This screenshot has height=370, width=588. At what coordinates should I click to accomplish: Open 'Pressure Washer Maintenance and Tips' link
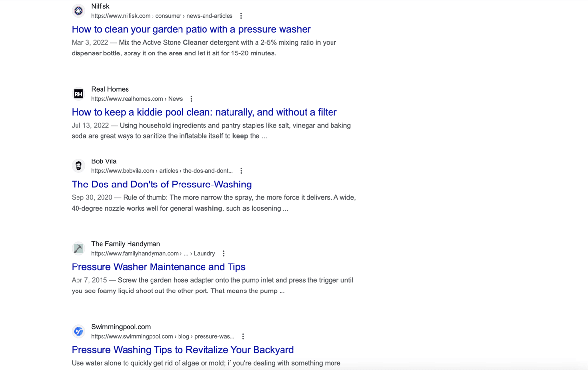click(158, 267)
